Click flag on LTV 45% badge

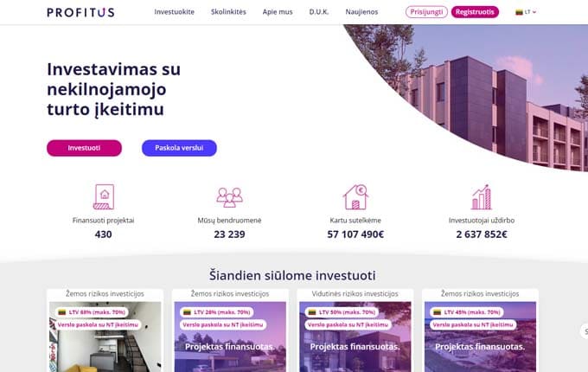[x=438, y=312]
